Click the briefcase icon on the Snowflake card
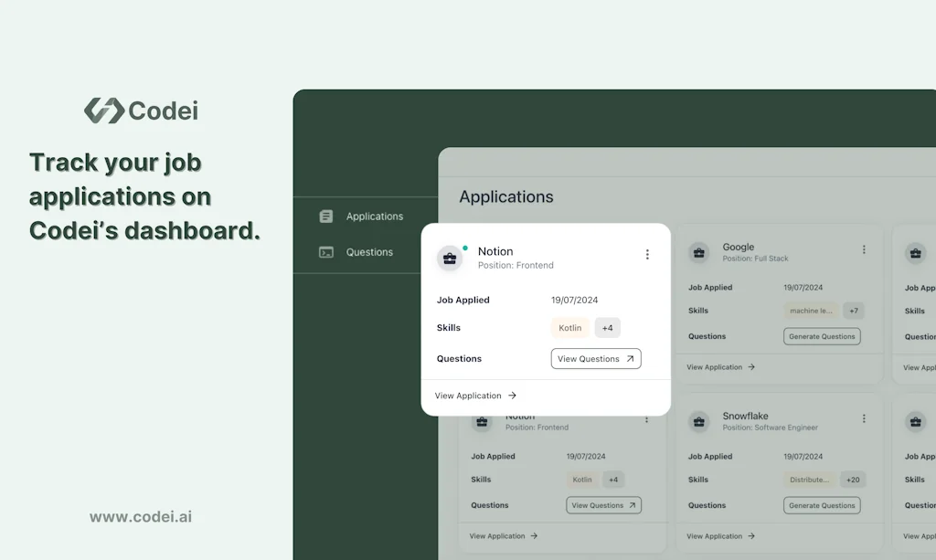This screenshot has height=560, width=936. pyautogui.click(x=699, y=421)
